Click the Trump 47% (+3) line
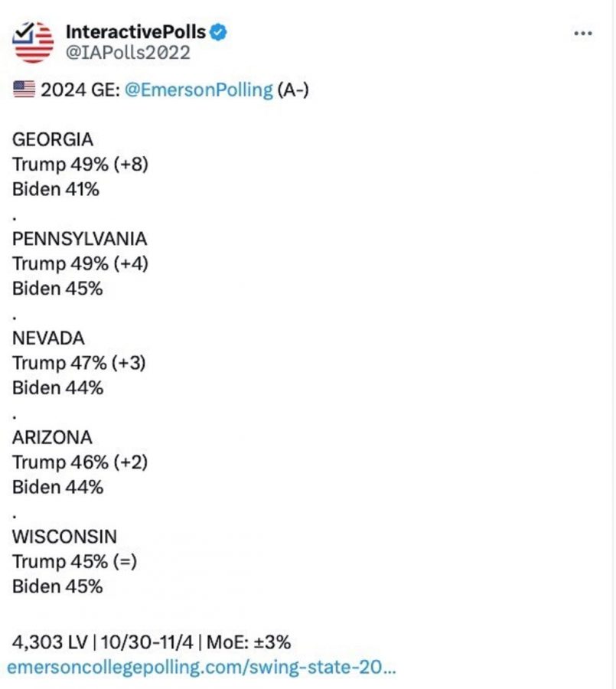Image resolution: width=616 pixels, height=689 pixels. (x=79, y=363)
